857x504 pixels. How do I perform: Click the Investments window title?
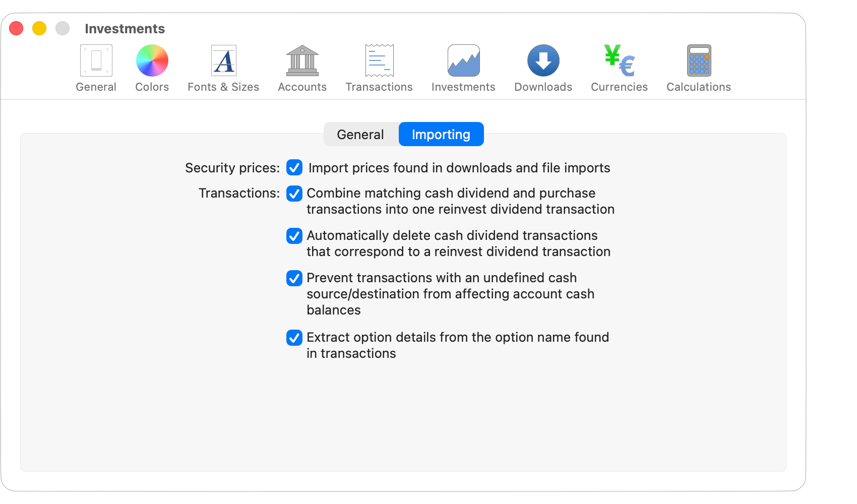click(x=125, y=28)
